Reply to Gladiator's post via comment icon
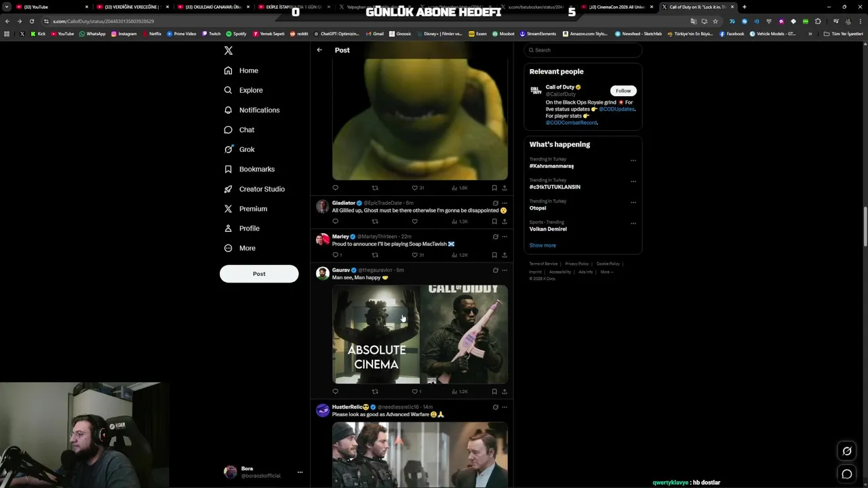Image resolution: width=868 pixels, height=488 pixels. pyautogui.click(x=335, y=222)
